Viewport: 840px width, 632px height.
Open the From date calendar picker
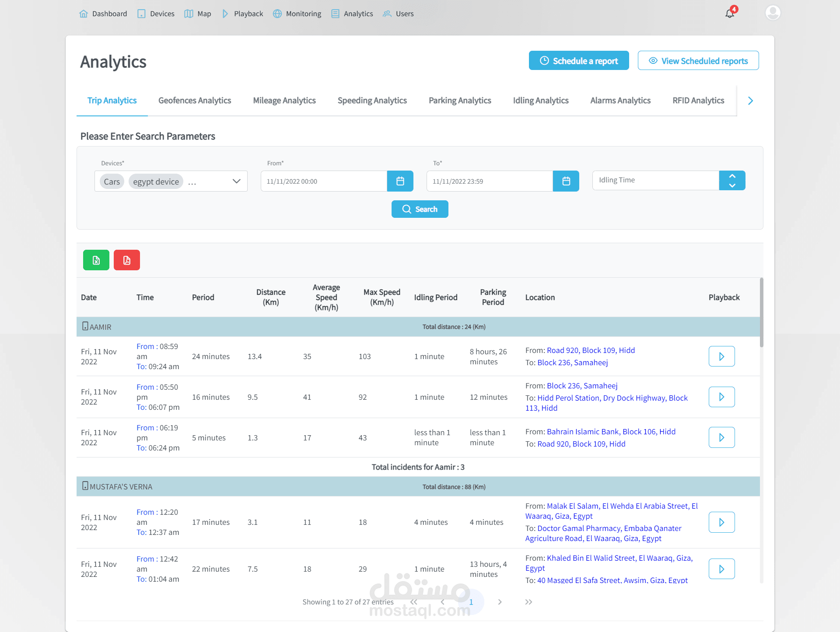(400, 181)
